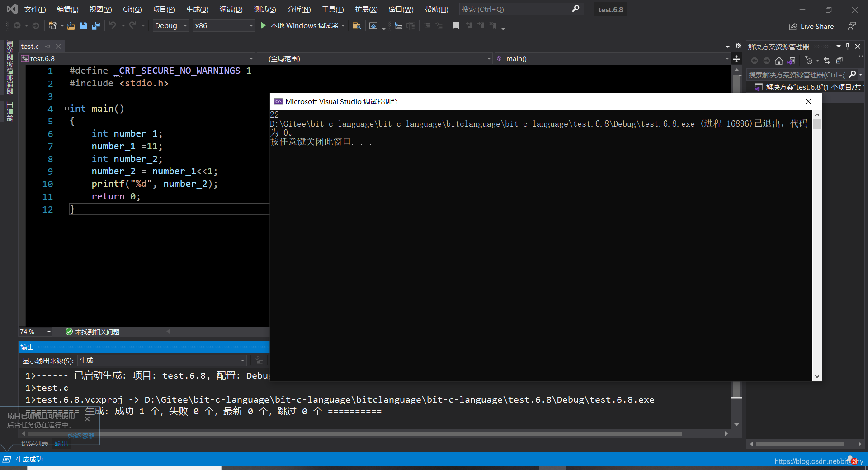Click the editor settings gear icon
Image resolution: width=868 pixels, height=470 pixels.
click(738, 46)
